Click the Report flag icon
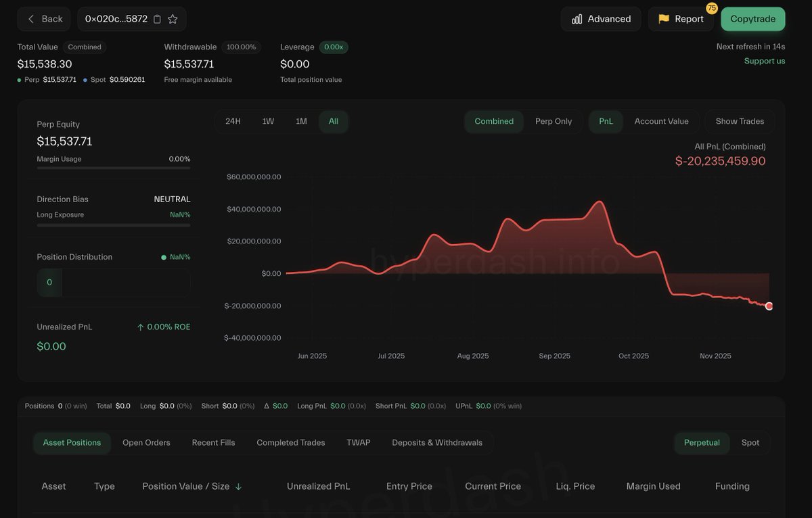Viewport: 812px width, 518px height. 663,19
